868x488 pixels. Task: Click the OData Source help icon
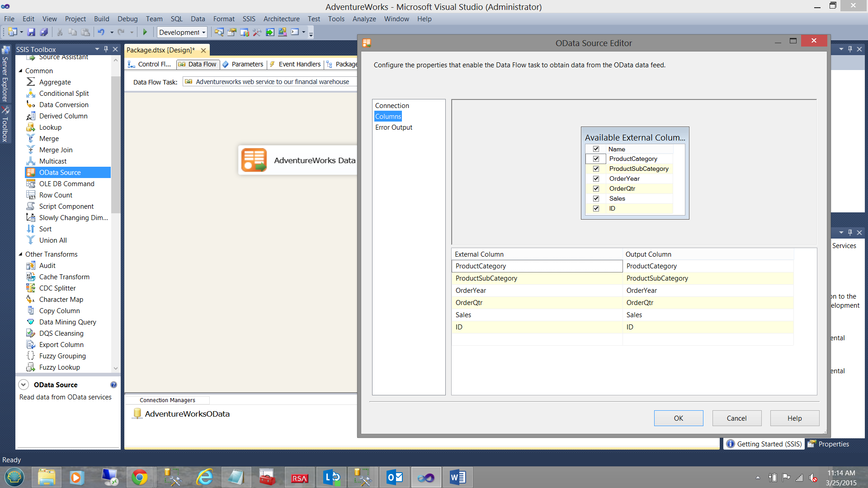coord(113,385)
